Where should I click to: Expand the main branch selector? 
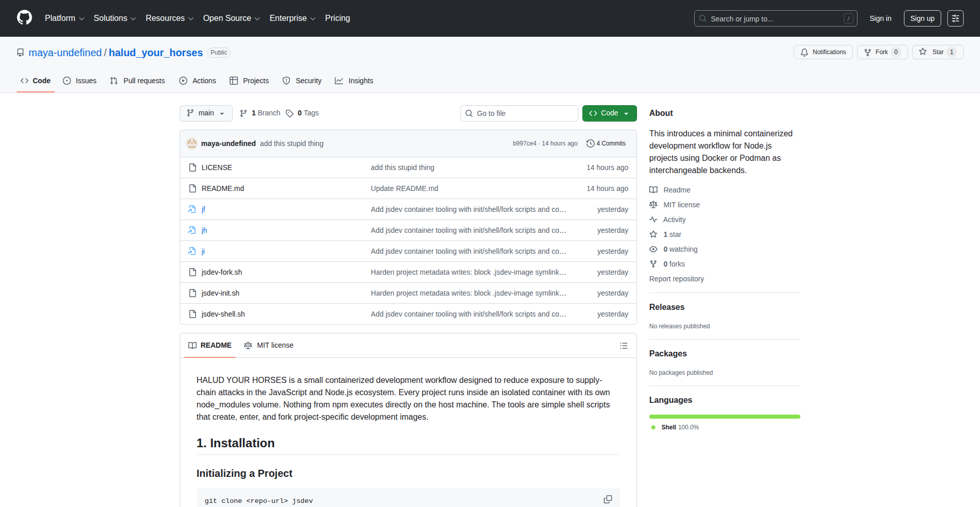click(x=206, y=113)
